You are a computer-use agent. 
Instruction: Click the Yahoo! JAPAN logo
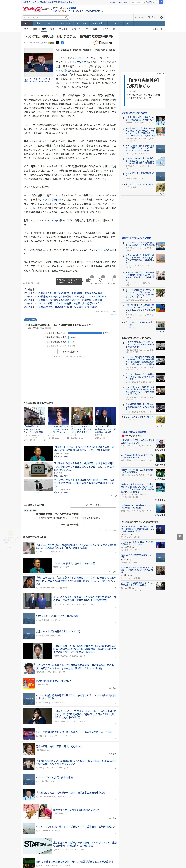32,9
